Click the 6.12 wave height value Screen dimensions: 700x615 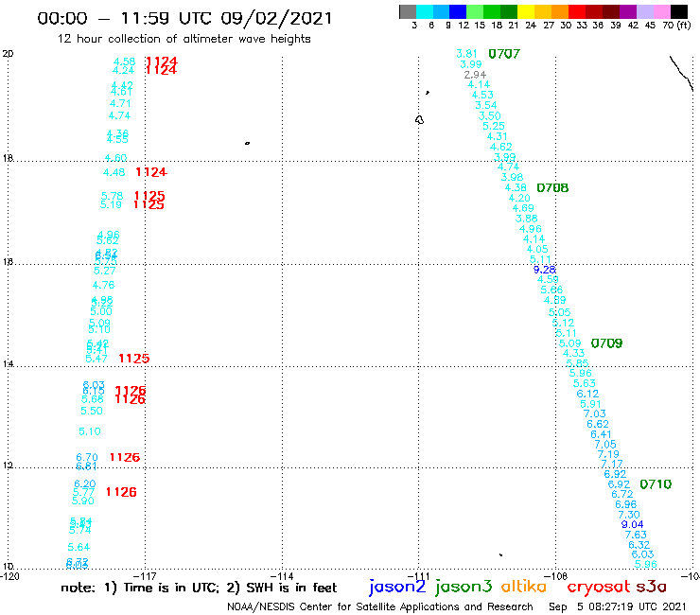point(587,394)
